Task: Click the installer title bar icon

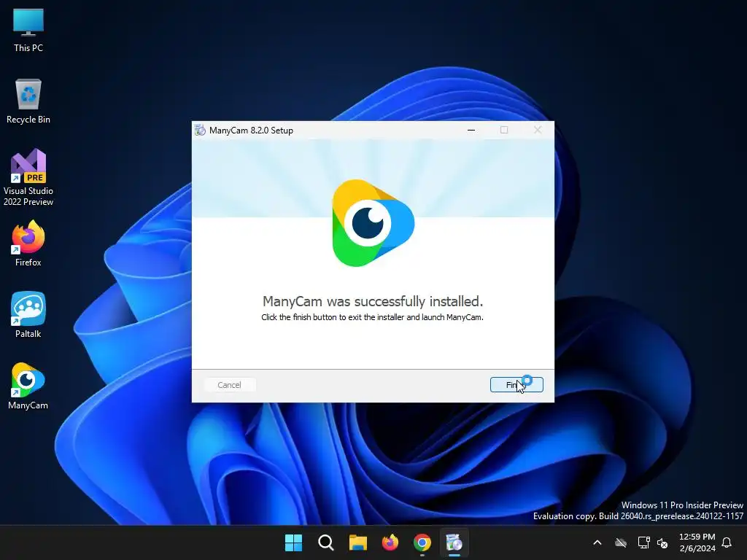Action: (200, 130)
